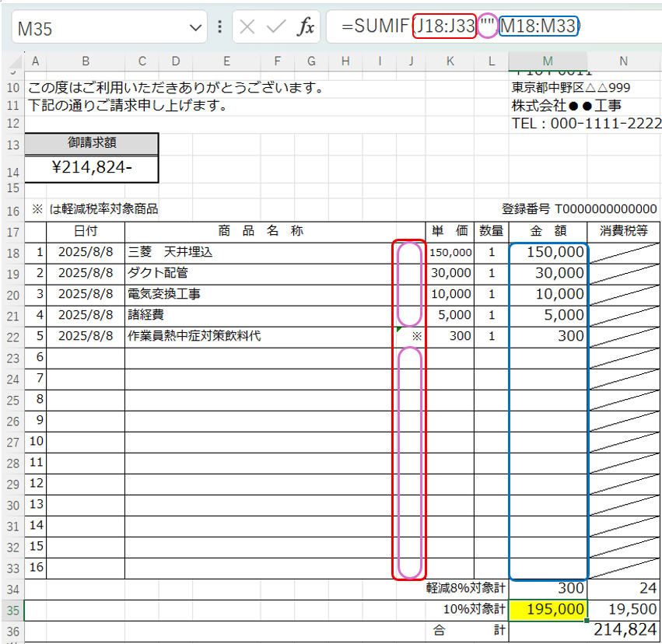Click the 150,000 amount cell in row 18
The height and width of the screenshot is (644, 662).
(548, 253)
